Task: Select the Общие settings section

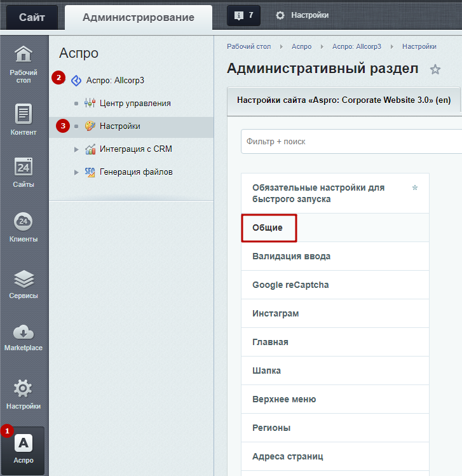Action: click(335, 228)
